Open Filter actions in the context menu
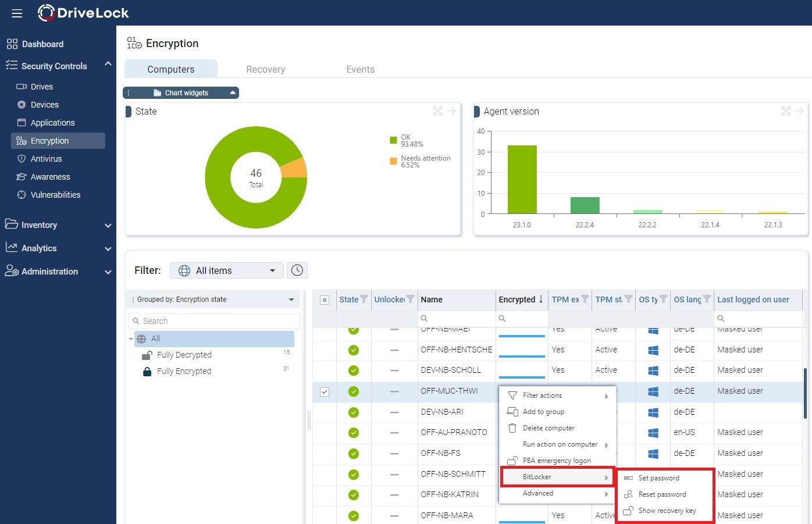Image resolution: width=812 pixels, height=524 pixels. coord(557,395)
